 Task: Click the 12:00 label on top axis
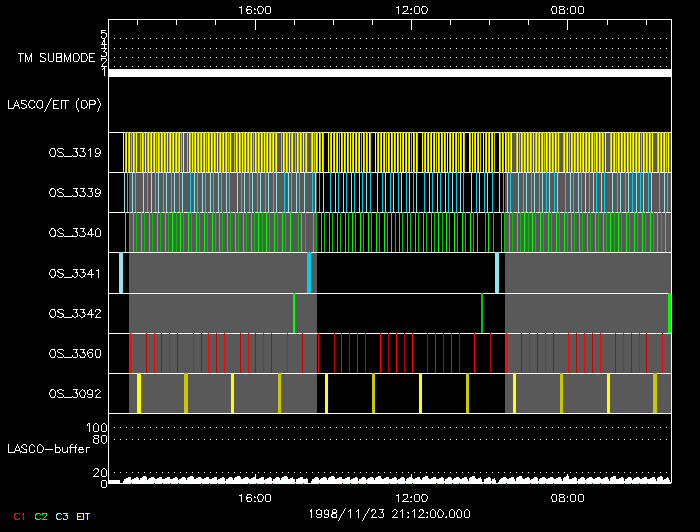(x=412, y=9)
